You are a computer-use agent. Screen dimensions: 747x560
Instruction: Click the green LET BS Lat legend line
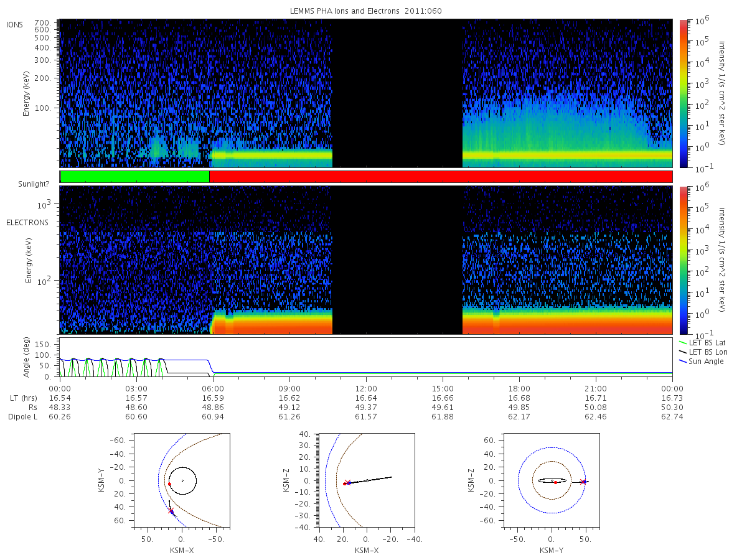pyautogui.click(x=684, y=343)
